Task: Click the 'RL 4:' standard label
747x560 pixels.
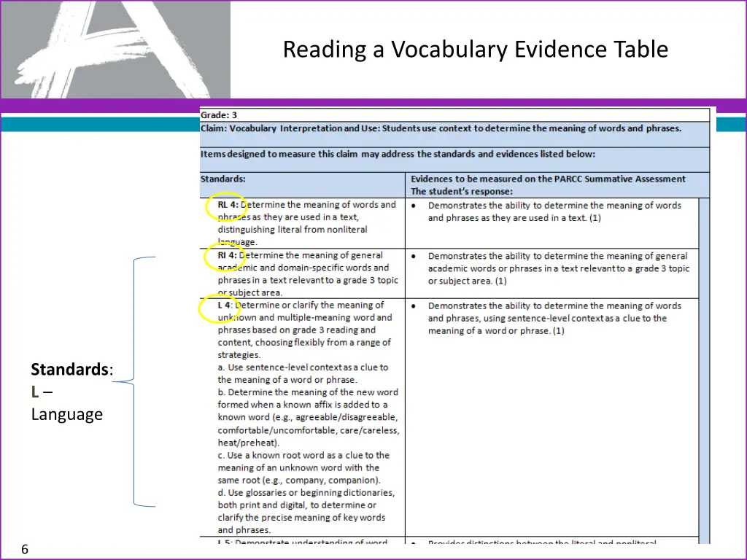Action: (228, 205)
